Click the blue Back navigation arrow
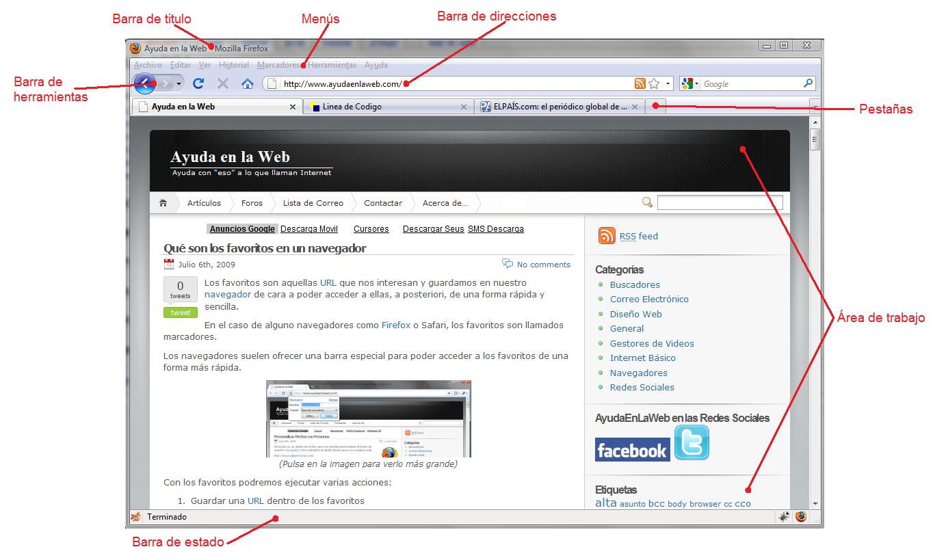Image resolution: width=946 pixels, height=560 pixels. [145, 83]
